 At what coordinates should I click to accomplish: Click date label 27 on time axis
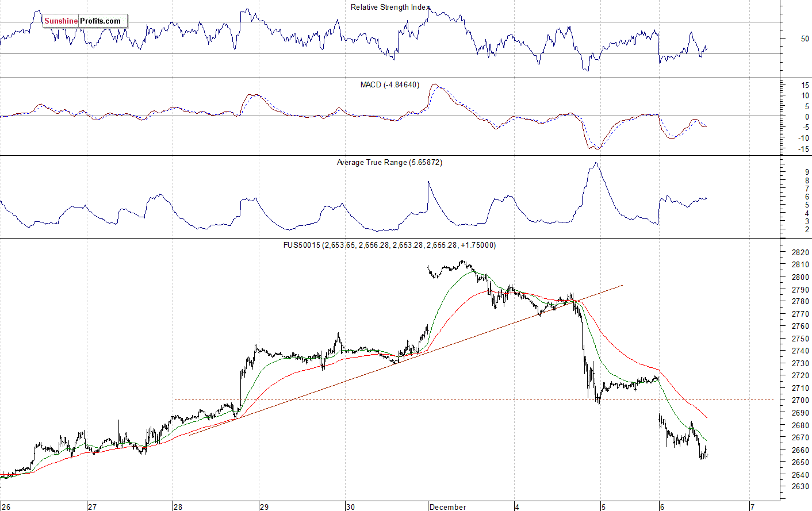[x=93, y=506]
